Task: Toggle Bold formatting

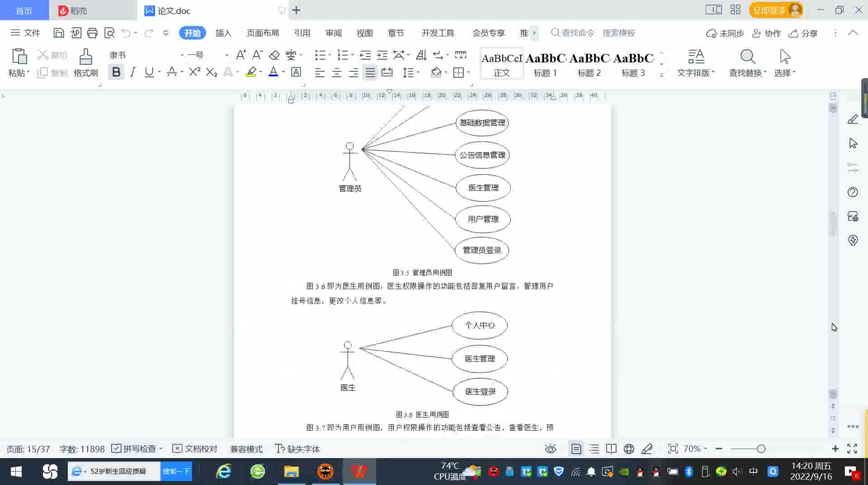Action: click(116, 72)
